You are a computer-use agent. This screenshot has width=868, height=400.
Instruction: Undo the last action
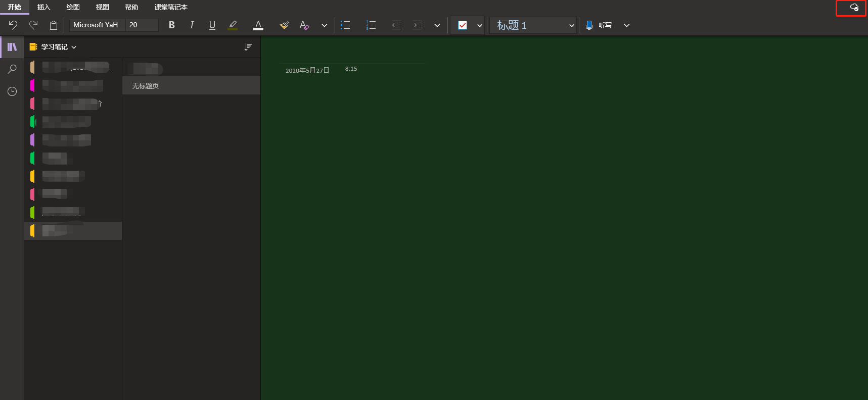[x=13, y=25]
